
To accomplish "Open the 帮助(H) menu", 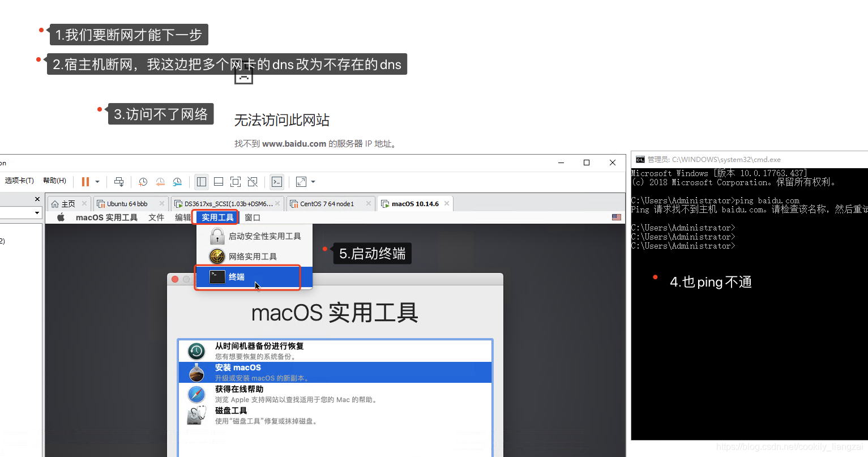I will coord(54,181).
